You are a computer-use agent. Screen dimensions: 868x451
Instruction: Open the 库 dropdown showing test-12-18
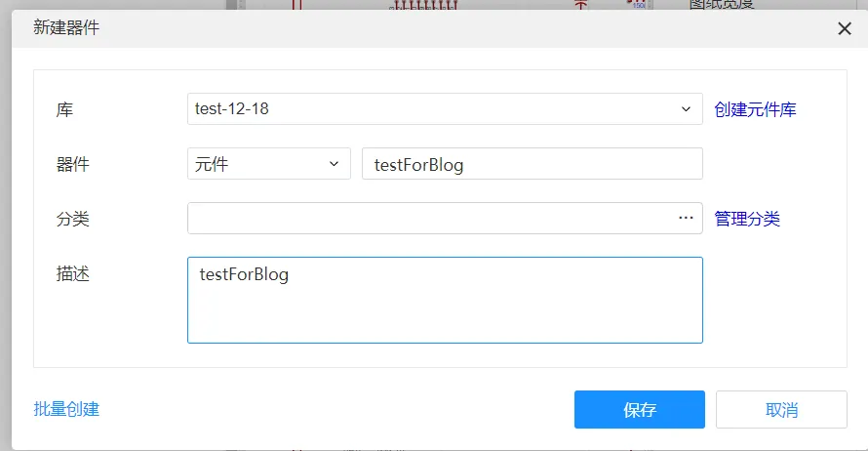[x=445, y=109]
